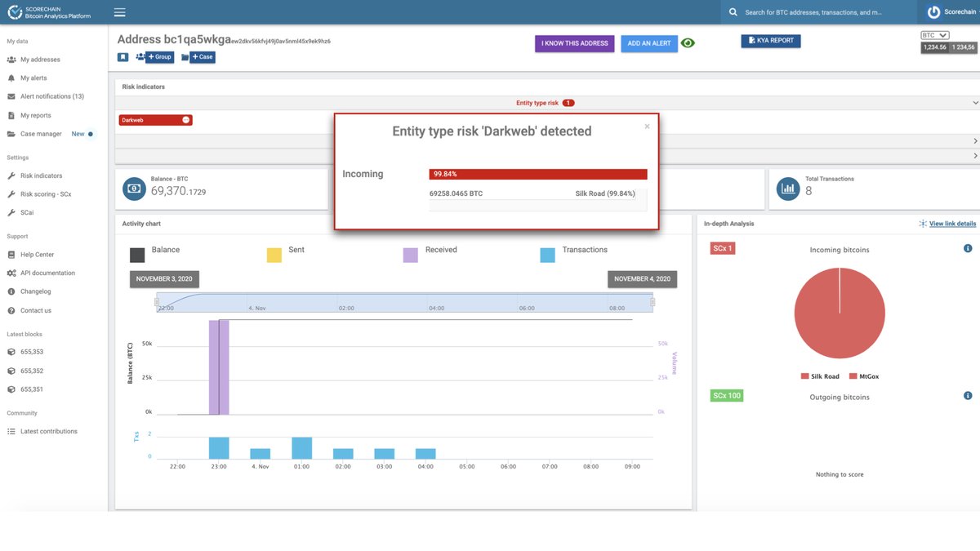This screenshot has width=980, height=551.
Task: Click the network icon next to View link details
Action: (x=923, y=224)
